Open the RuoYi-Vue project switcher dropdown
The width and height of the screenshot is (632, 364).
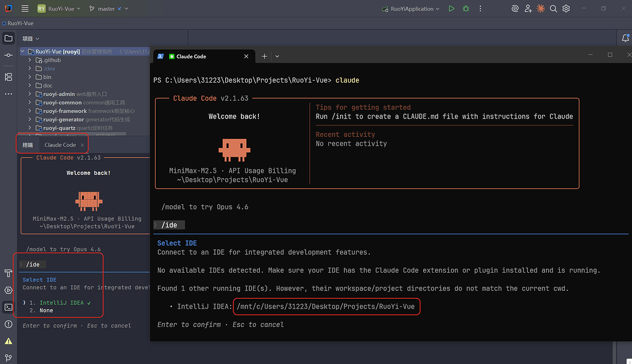tap(59, 9)
